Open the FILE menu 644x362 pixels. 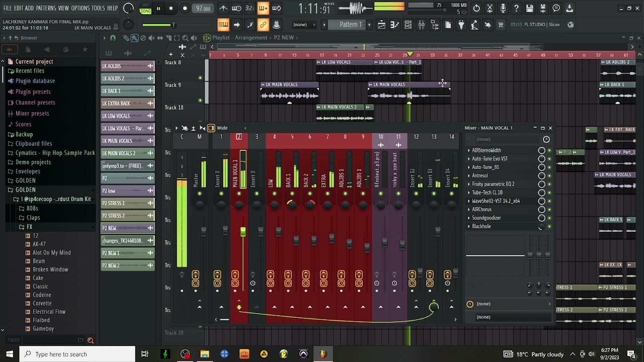[x=8, y=8]
